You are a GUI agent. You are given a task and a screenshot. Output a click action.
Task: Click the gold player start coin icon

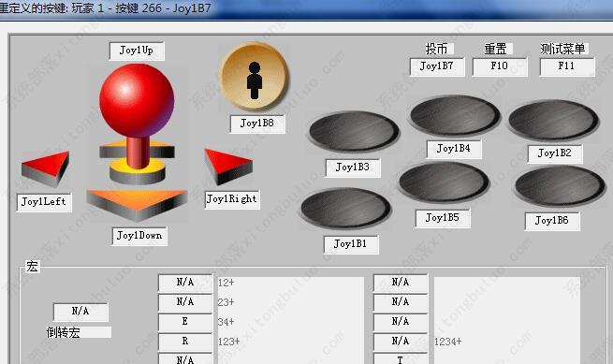coord(255,76)
